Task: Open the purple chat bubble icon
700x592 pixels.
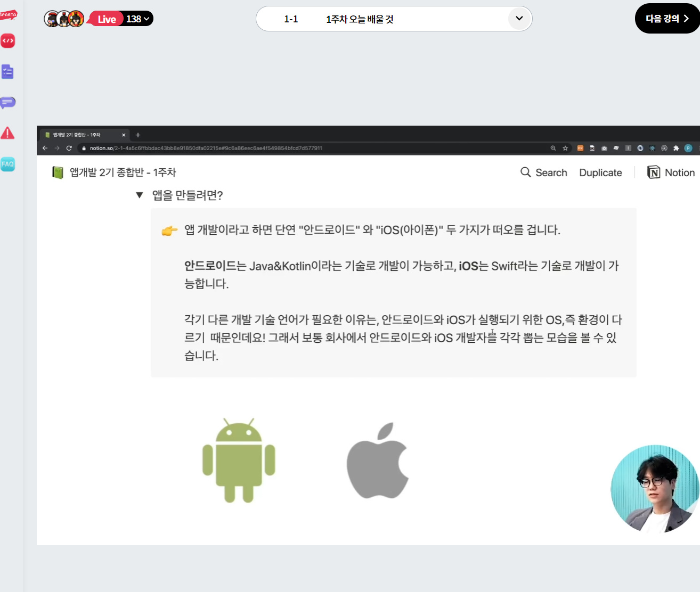Action: tap(8, 102)
